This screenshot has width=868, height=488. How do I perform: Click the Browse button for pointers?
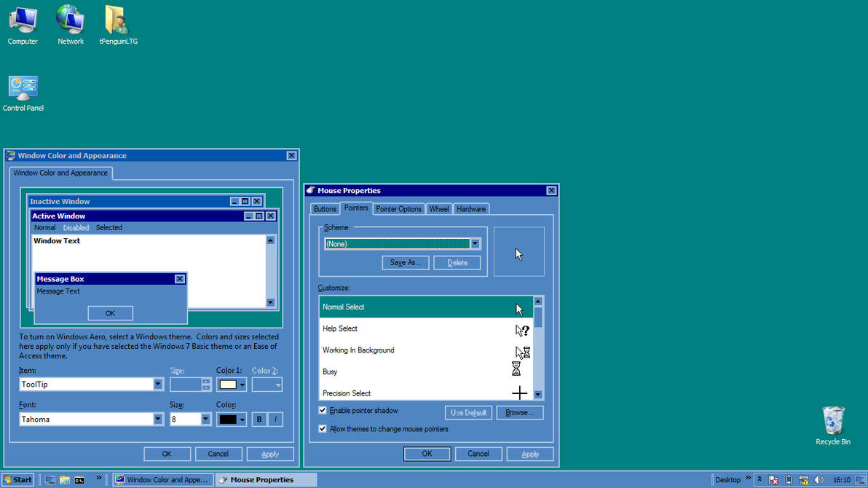click(x=519, y=412)
